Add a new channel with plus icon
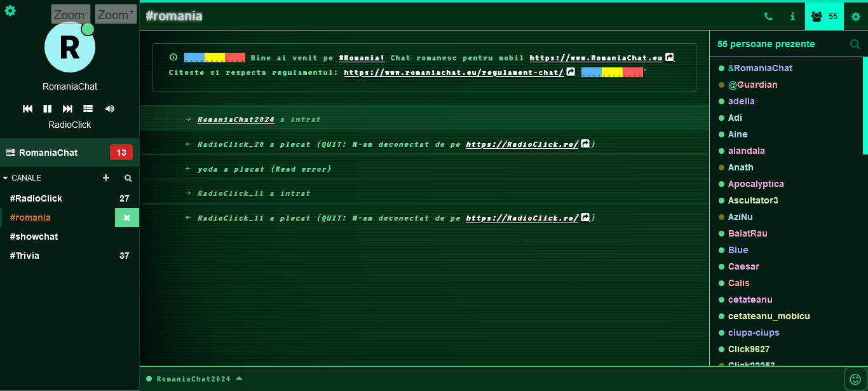The height and width of the screenshot is (391, 868). pos(106,178)
